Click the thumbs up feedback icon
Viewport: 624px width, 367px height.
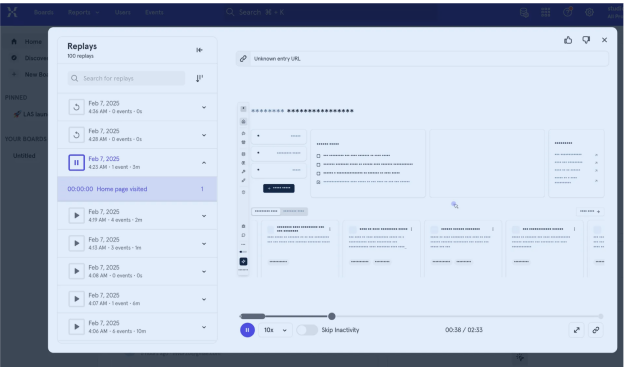pos(568,40)
